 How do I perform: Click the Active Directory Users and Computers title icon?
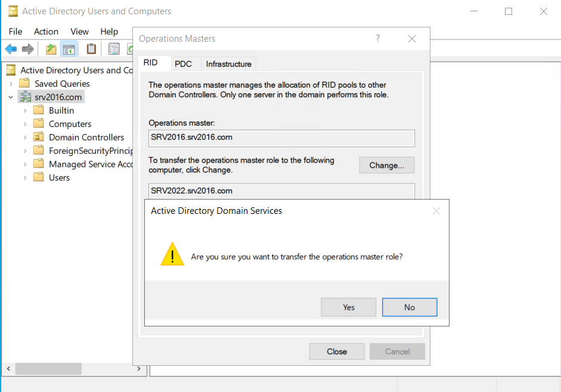pyautogui.click(x=13, y=11)
